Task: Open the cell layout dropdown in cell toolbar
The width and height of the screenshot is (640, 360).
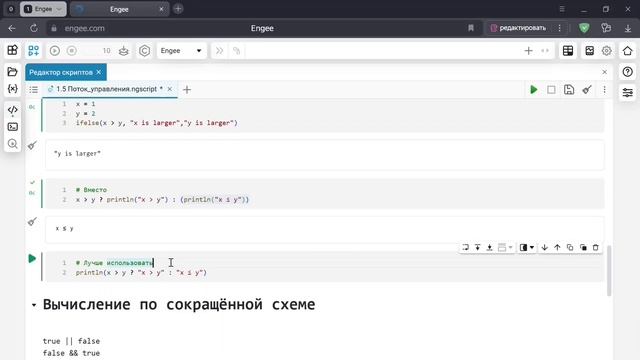Action: 505,247
